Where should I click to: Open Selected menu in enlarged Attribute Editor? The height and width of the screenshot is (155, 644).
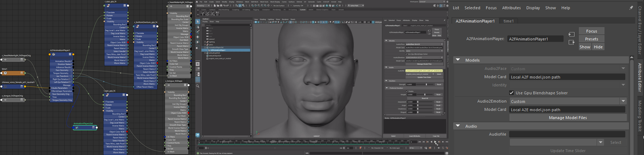(x=472, y=8)
